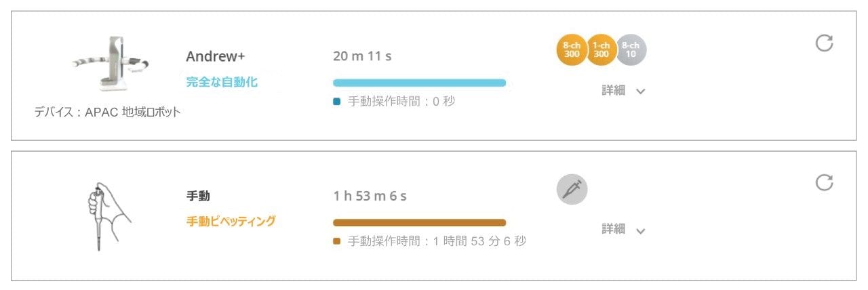
Task: Select the orange 8-ch 300 pipette badge
Action: (572, 51)
